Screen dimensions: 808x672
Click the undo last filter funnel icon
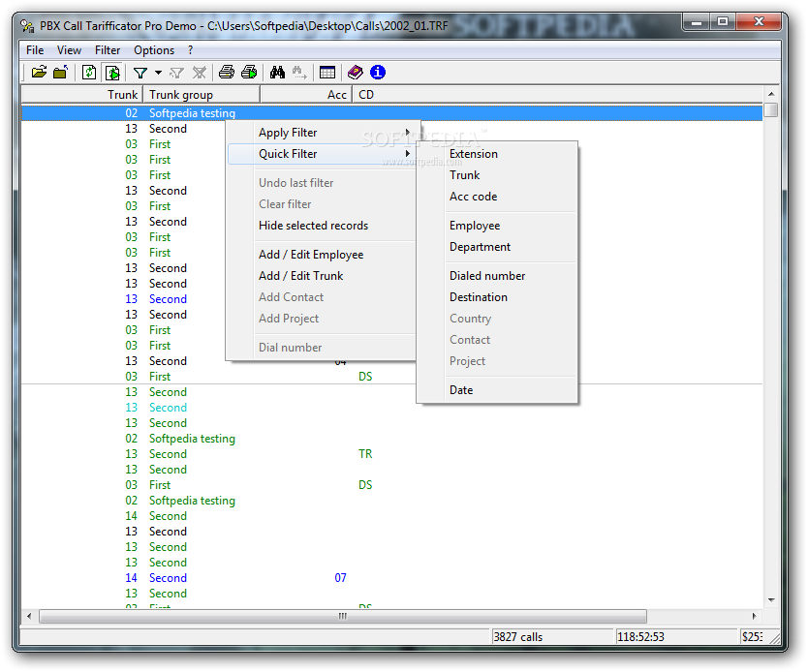pos(176,73)
